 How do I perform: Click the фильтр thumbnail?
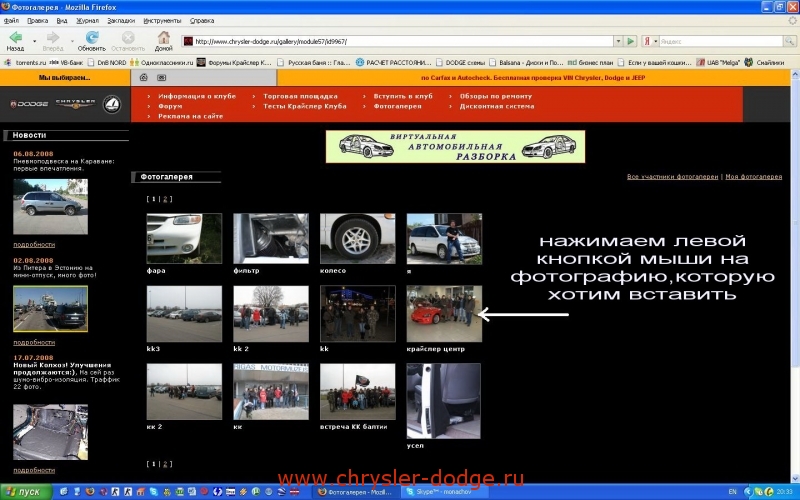(x=271, y=238)
